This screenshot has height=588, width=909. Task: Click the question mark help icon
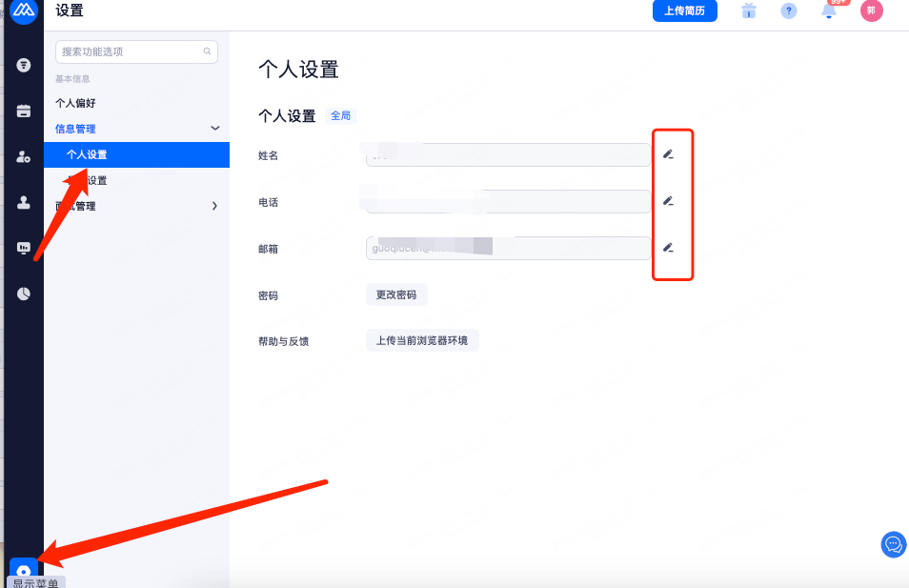(788, 11)
